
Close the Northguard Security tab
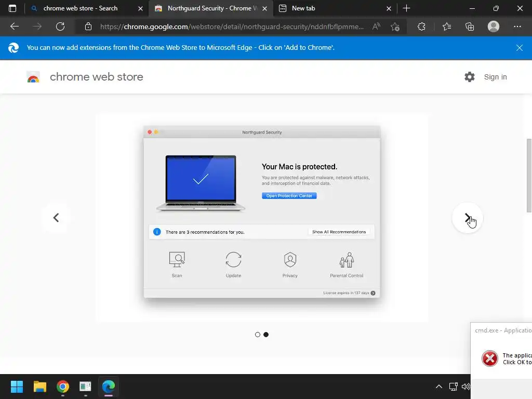(x=264, y=8)
